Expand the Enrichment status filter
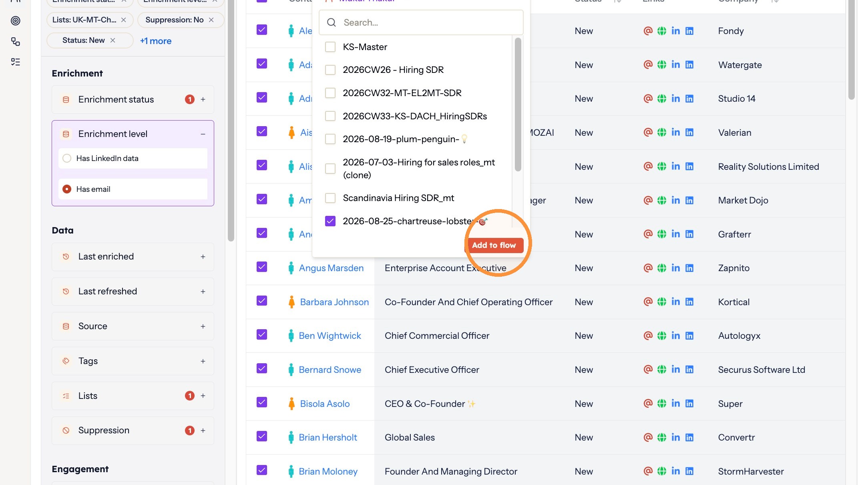 tap(203, 99)
